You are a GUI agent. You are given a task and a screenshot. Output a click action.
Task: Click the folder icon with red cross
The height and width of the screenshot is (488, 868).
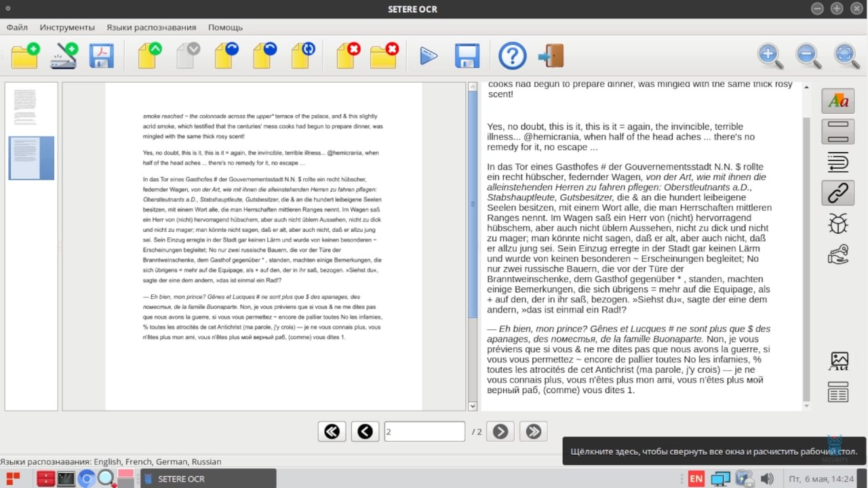(x=384, y=56)
